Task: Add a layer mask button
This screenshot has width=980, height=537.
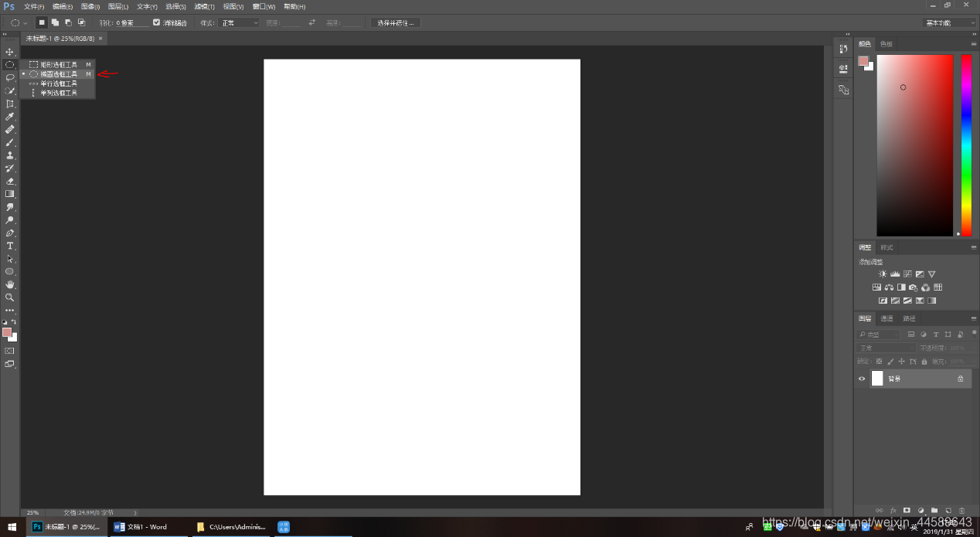Action: [x=907, y=510]
